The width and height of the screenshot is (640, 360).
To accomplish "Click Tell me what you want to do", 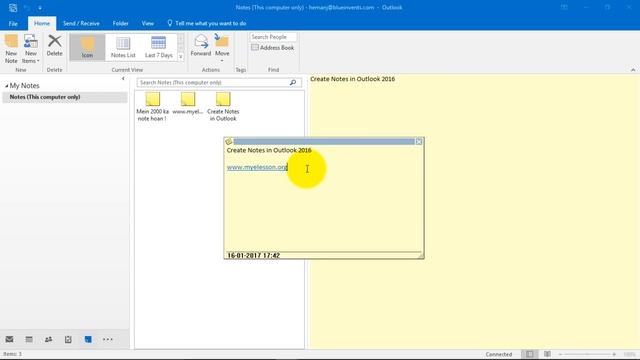I will 207,24.
